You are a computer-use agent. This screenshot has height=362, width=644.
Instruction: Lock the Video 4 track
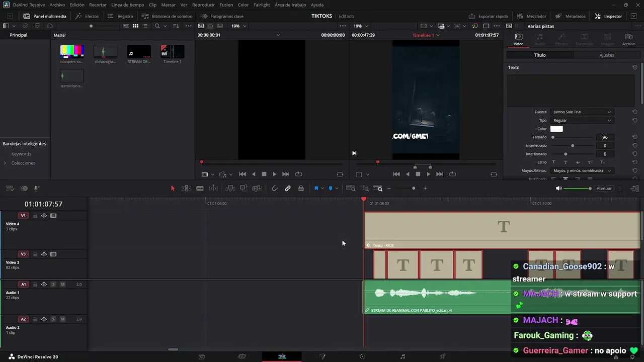coord(35,216)
